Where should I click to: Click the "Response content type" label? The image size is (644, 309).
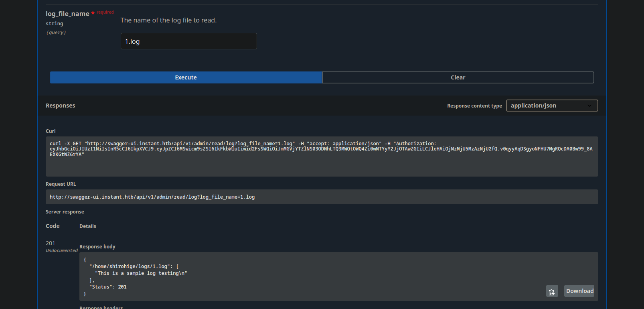pyautogui.click(x=474, y=106)
